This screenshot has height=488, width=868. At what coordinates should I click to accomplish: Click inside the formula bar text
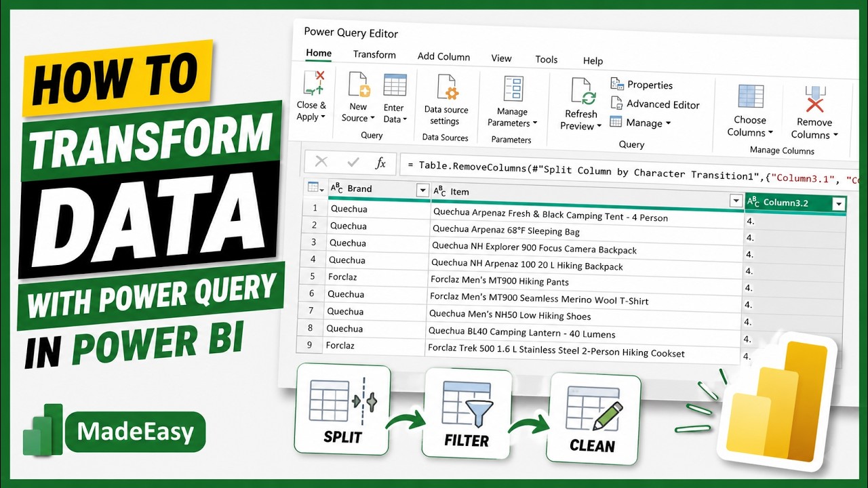[x=628, y=173]
